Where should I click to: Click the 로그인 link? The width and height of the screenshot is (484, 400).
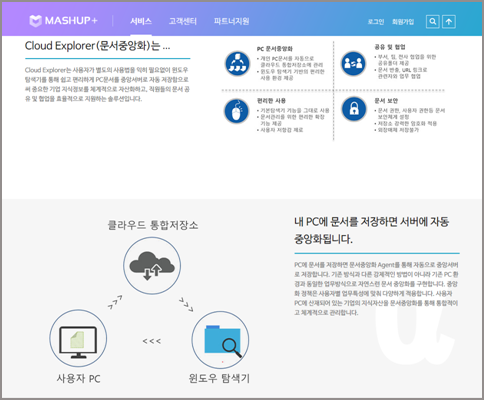pos(376,22)
